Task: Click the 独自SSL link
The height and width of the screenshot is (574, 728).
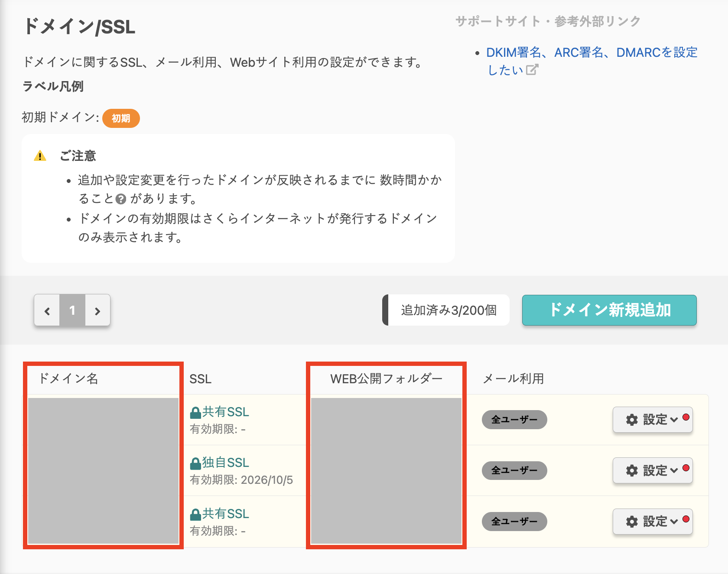Action: pos(225,463)
